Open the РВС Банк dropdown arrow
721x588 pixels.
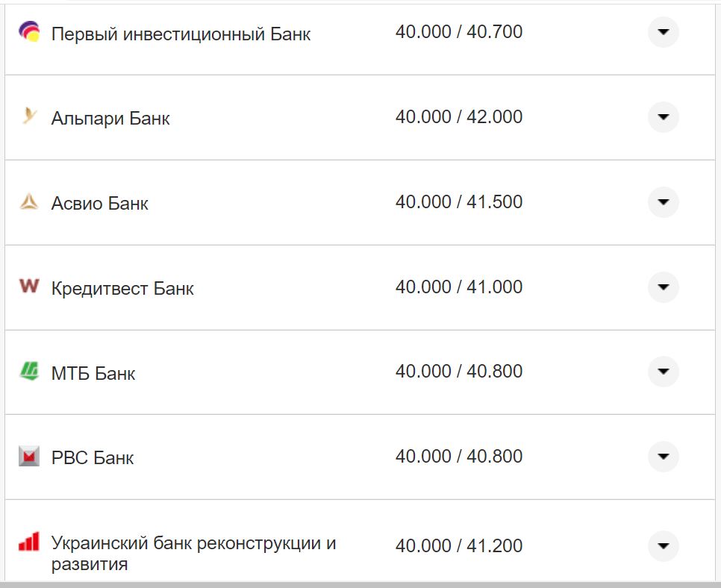(662, 456)
